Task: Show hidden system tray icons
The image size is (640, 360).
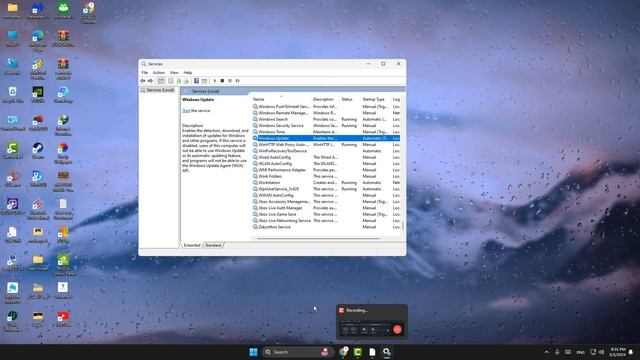Action: [547, 352]
